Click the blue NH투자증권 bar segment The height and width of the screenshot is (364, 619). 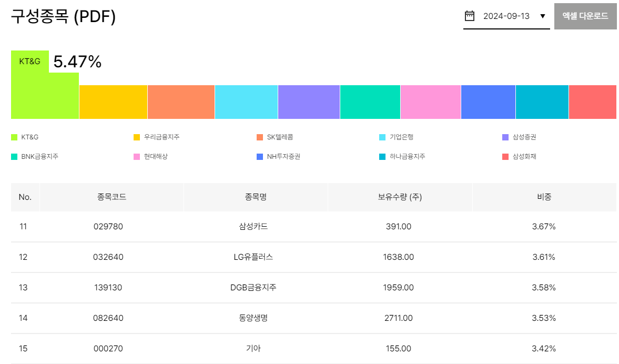click(489, 102)
